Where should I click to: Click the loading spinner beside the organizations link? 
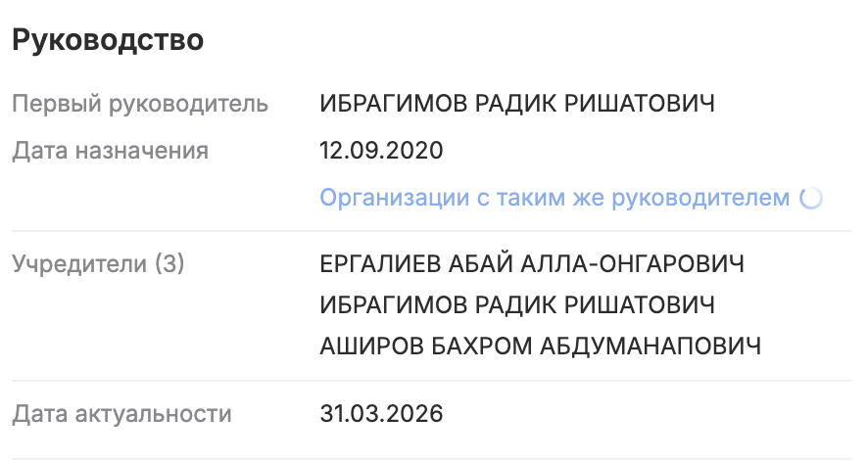(x=811, y=199)
